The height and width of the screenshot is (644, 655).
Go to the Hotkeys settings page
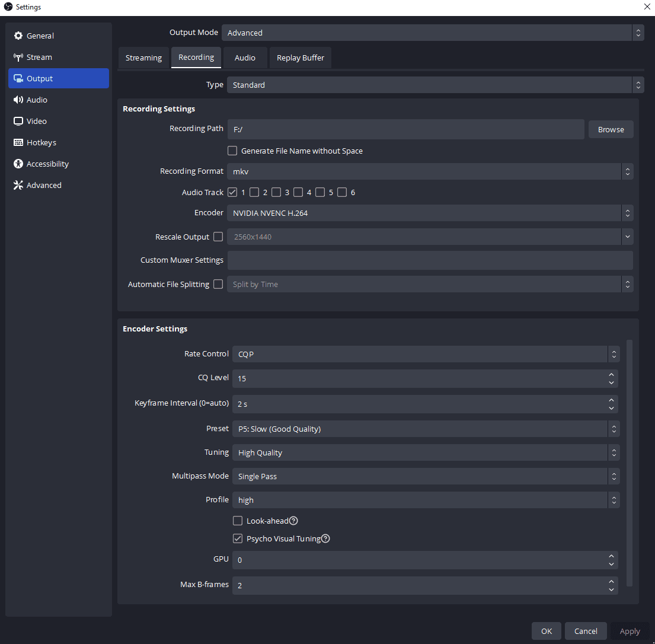(59, 142)
